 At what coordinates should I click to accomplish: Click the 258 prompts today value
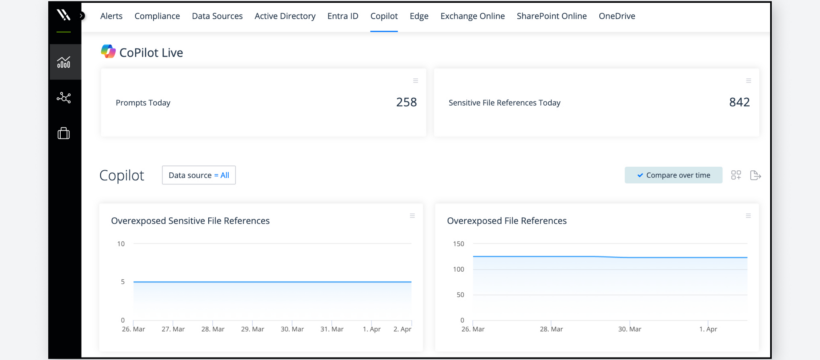pos(406,103)
